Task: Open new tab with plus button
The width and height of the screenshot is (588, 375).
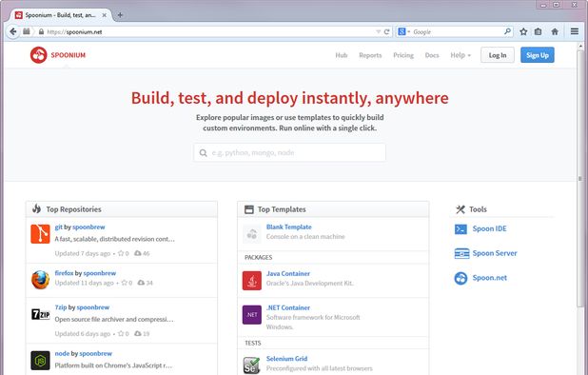Action: click(x=120, y=15)
